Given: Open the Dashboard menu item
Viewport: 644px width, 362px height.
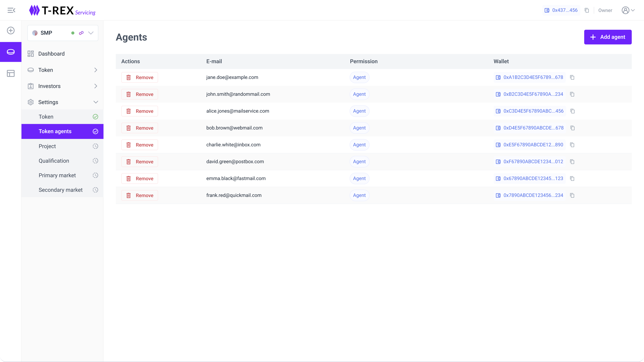Looking at the screenshot, I should [x=51, y=54].
